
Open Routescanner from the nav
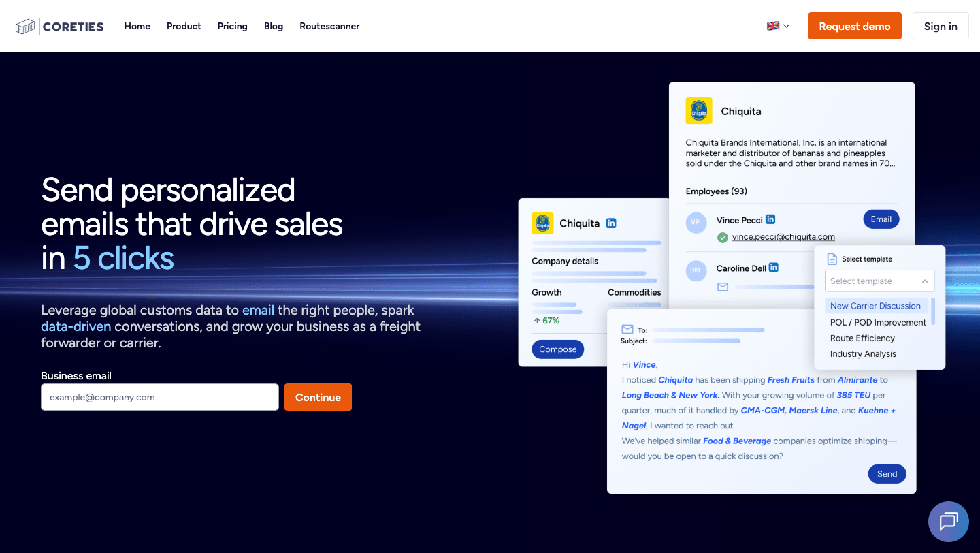pyautogui.click(x=329, y=26)
